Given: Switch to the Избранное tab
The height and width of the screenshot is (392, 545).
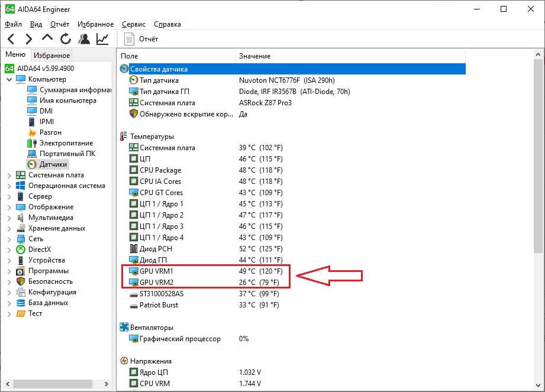Looking at the screenshot, I should tap(51, 56).
